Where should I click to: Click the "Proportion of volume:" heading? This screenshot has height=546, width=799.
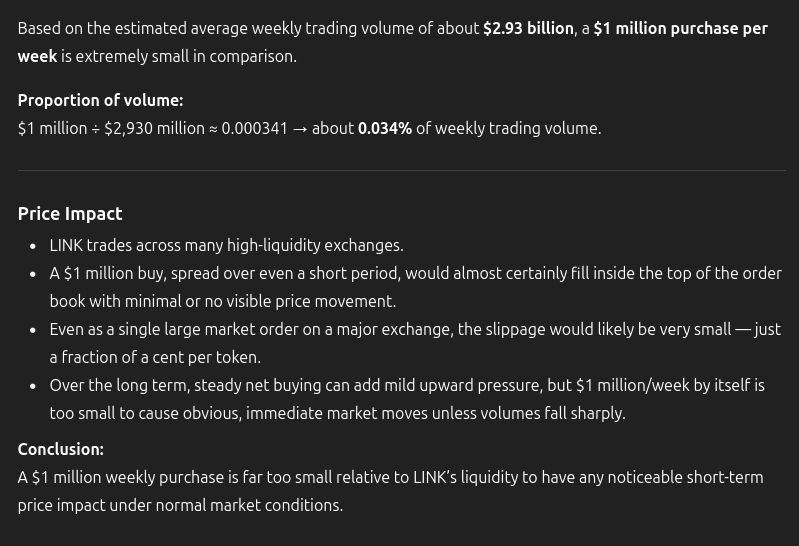[x=100, y=100]
